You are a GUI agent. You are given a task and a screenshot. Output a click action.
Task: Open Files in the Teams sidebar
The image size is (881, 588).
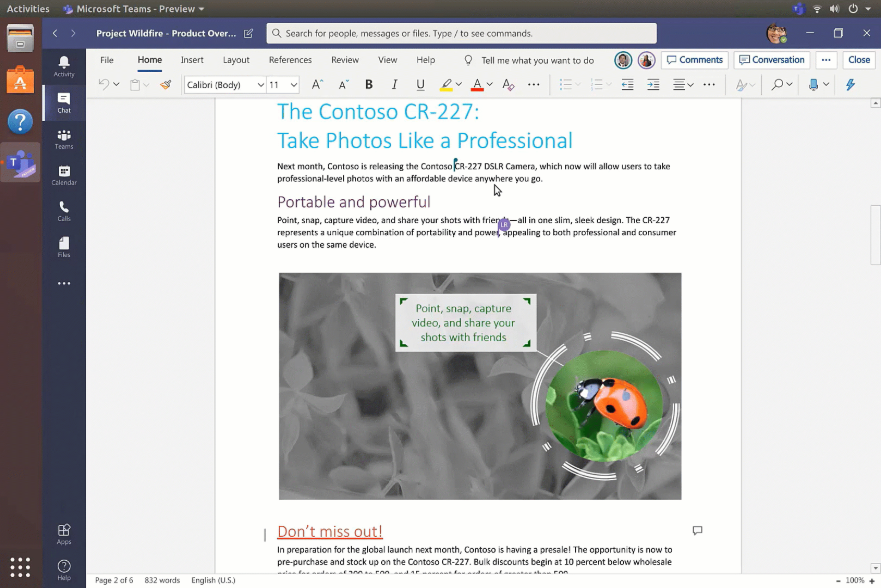pos(64,247)
